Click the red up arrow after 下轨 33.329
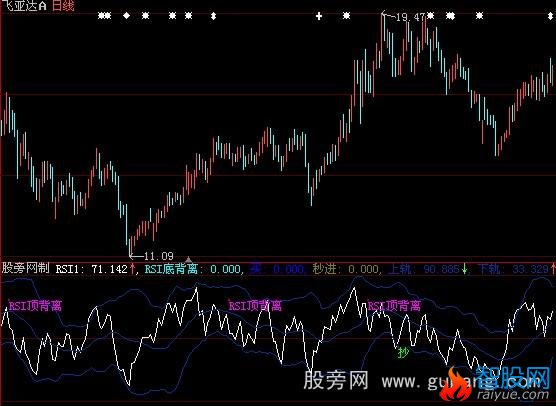This screenshot has height=406, width=556. point(554,269)
